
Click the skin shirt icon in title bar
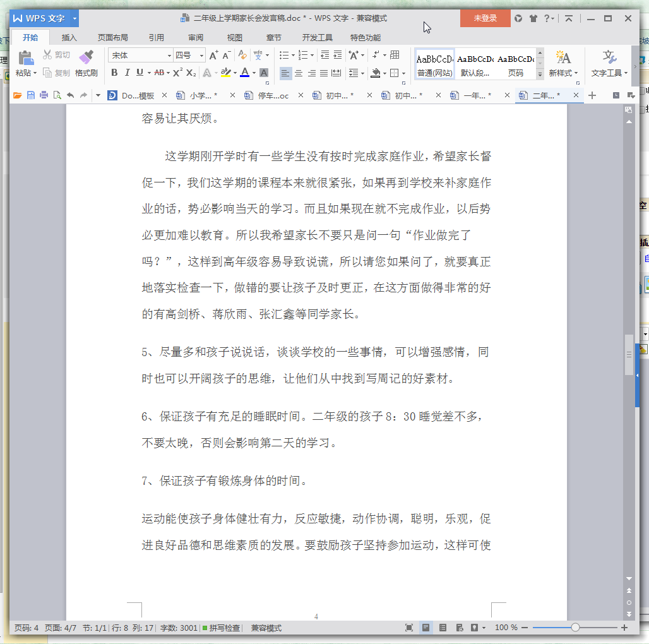(x=533, y=18)
